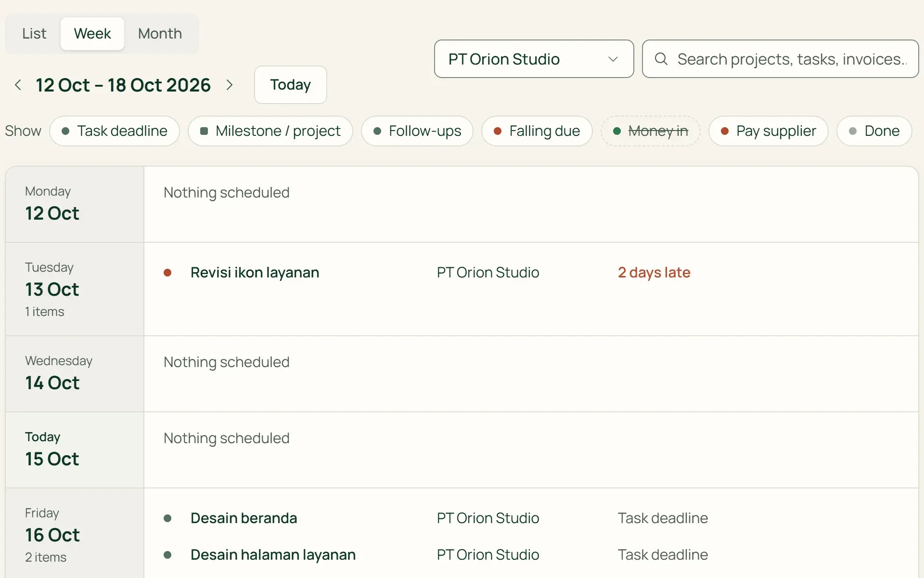Click the '2 items' count under 16 Oct

(46, 557)
